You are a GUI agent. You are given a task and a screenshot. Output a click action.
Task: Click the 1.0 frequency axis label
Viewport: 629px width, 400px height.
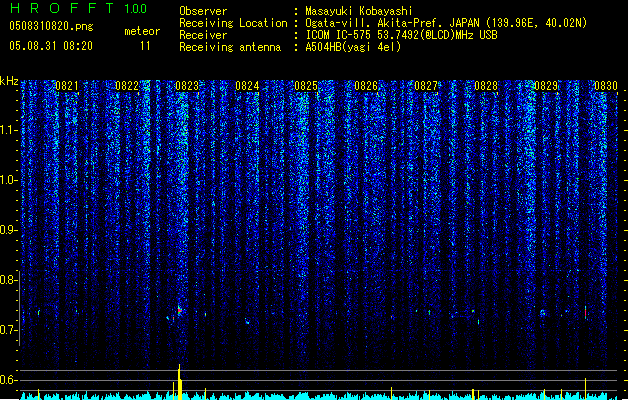(8, 180)
